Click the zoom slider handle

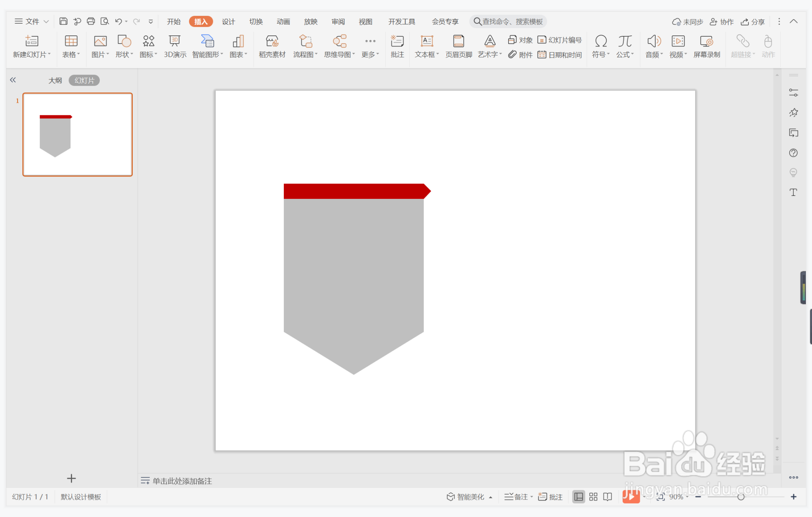point(741,497)
